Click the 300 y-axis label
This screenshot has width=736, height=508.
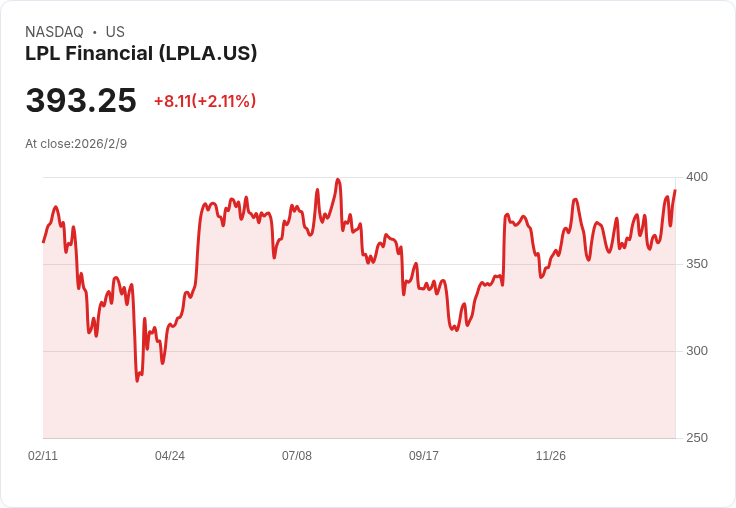697,351
